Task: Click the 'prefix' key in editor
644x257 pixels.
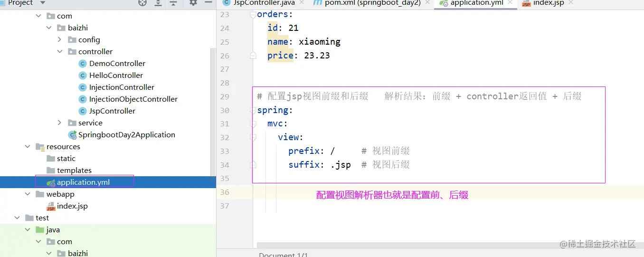Action: 304,151
